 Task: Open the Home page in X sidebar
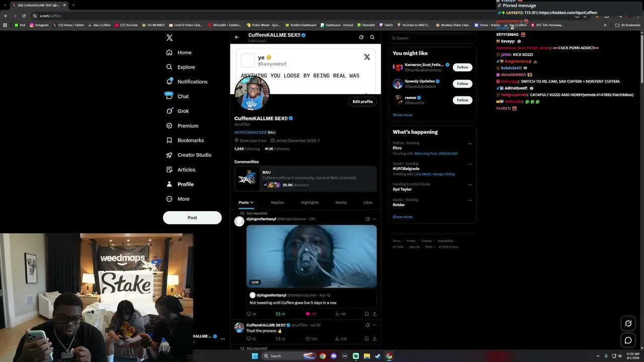pos(179,52)
